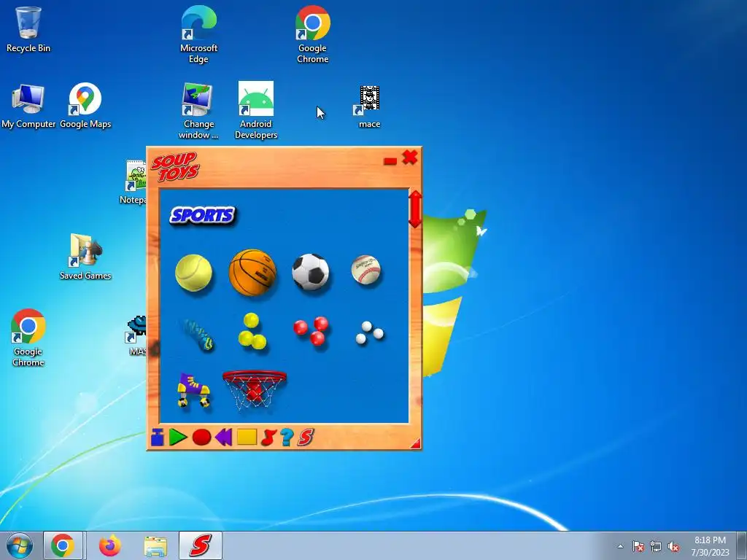Open File Explorer from the taskbar

(x=155, y=545)
